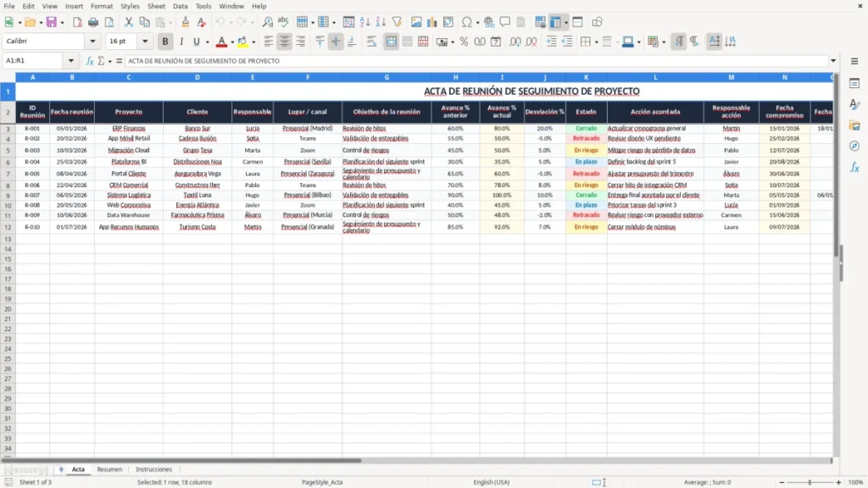868x488 pixels.
Task: Apply the red font color swatch
Action: pos(221,42)
